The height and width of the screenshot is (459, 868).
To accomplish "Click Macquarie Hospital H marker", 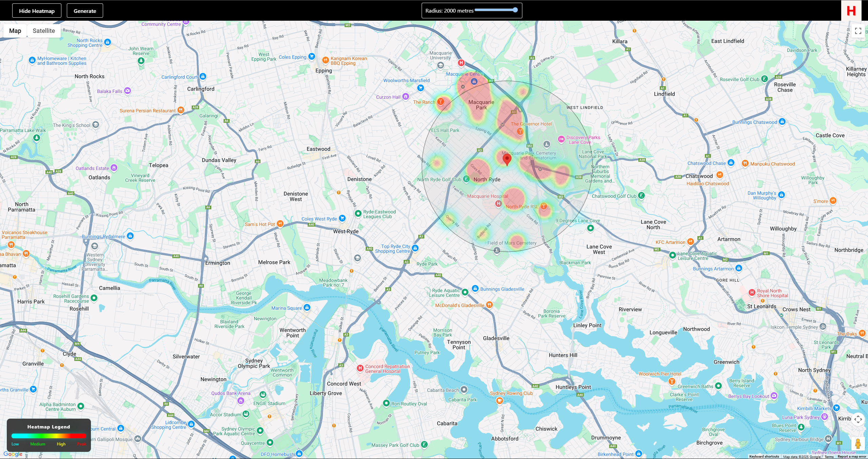I will click(x=498, y=204).
